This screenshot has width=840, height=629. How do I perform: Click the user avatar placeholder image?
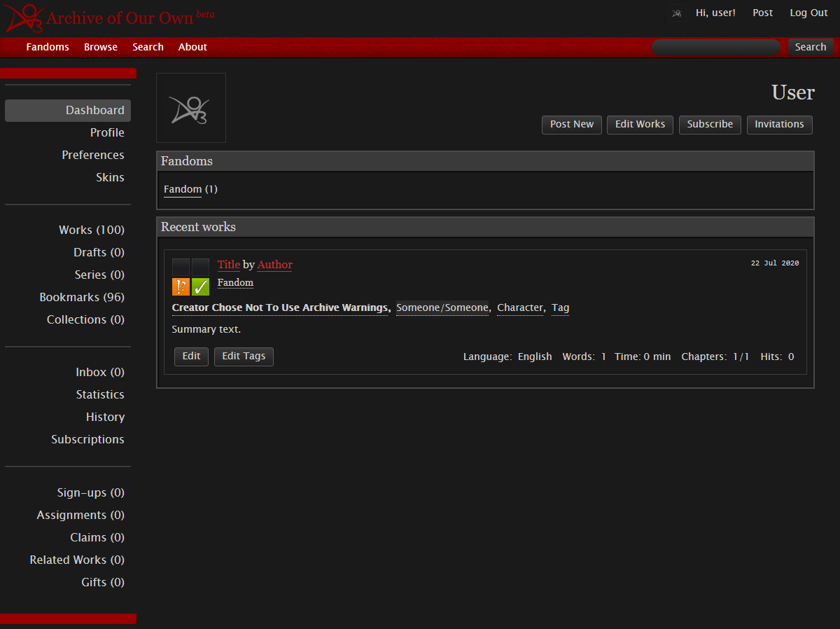[190, 107]
